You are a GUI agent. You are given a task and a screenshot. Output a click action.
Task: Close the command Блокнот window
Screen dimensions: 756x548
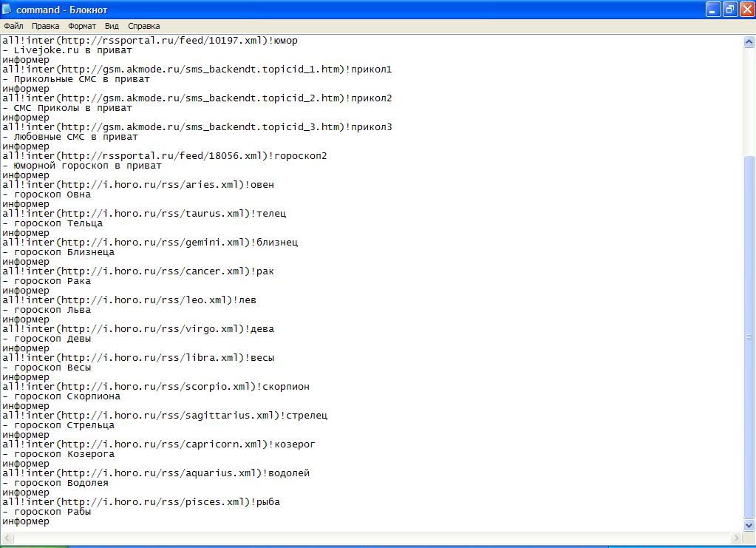click(746, 10)
